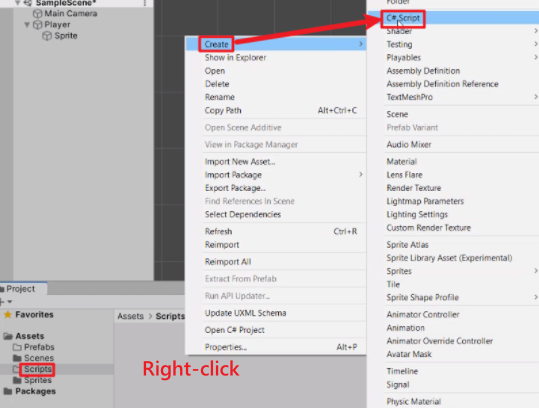Image resolution: width=539 pixels, height=408 pixels.
Task: Choose Avatar Mask entry
Action: [x=409, y=354]
